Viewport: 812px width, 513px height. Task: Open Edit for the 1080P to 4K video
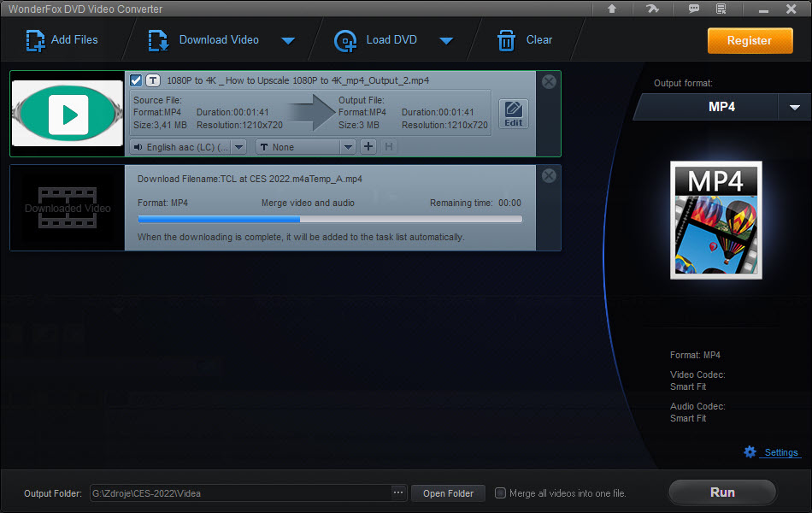point(513,114)
